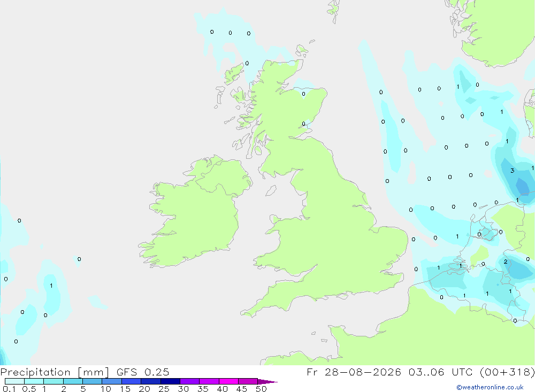Click the legend label '0.1'

(9, 389)
